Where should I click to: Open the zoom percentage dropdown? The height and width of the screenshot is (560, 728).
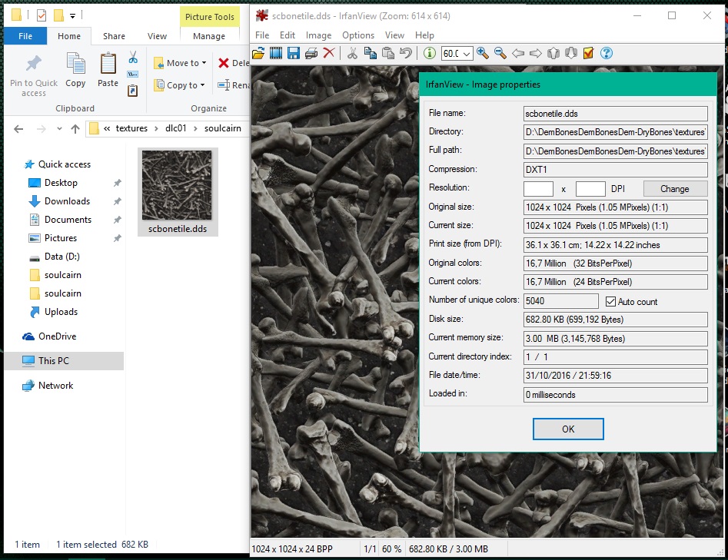point(467,54)
